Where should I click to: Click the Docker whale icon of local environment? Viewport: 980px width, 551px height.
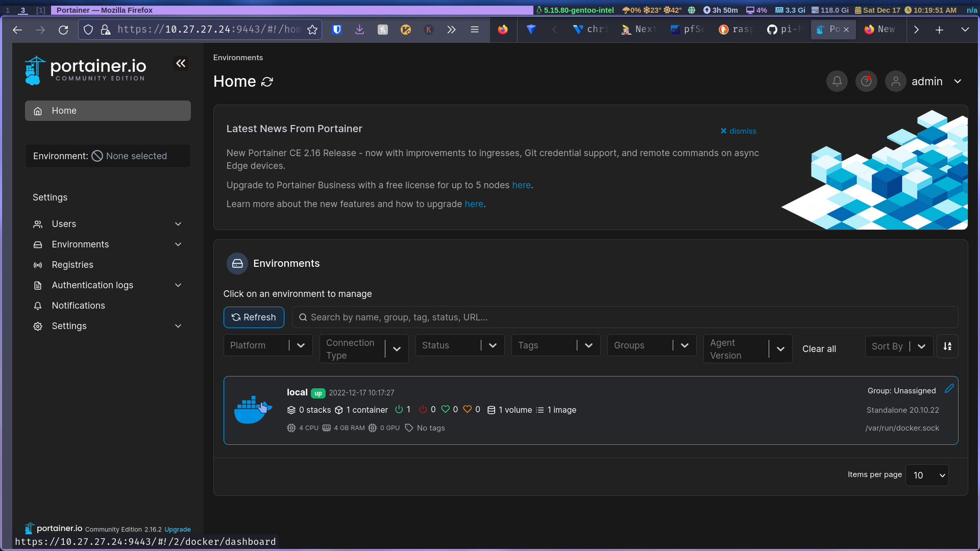click(x=253, y=410)
